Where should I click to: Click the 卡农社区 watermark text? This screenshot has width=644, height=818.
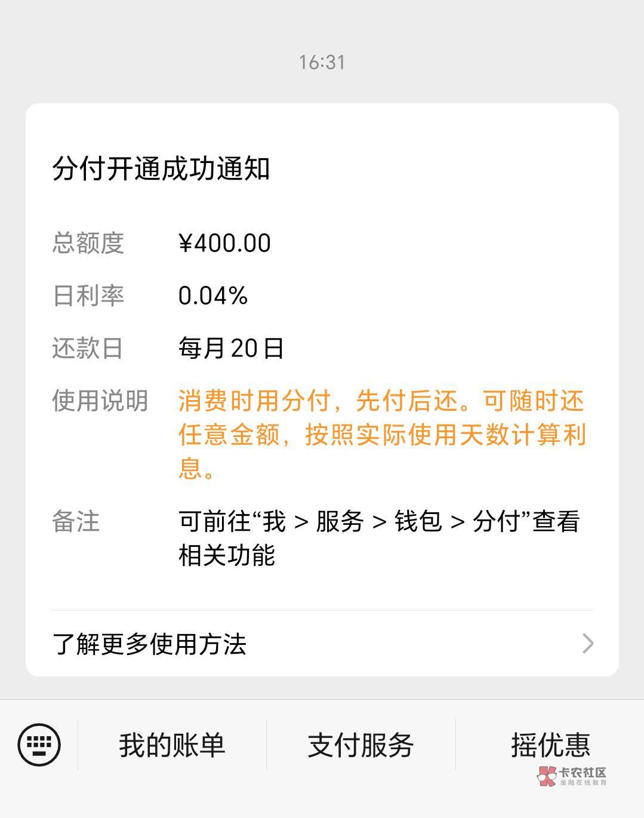click(583, 772)
